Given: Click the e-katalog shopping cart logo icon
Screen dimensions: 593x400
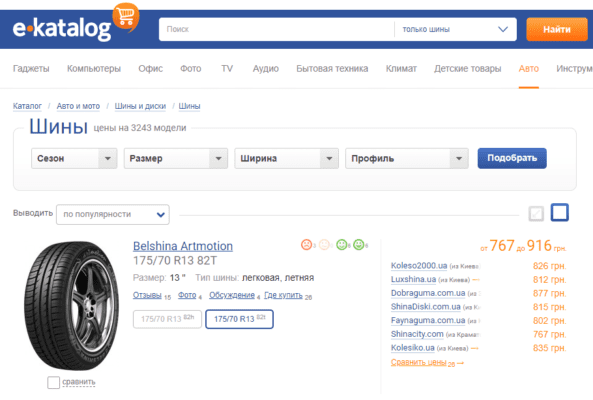Looking at the screenshot, I should coord(126,16).
